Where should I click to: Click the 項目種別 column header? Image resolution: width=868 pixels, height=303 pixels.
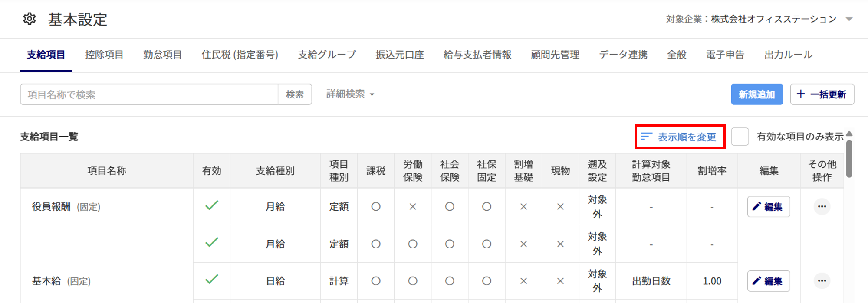coord(339,171)
